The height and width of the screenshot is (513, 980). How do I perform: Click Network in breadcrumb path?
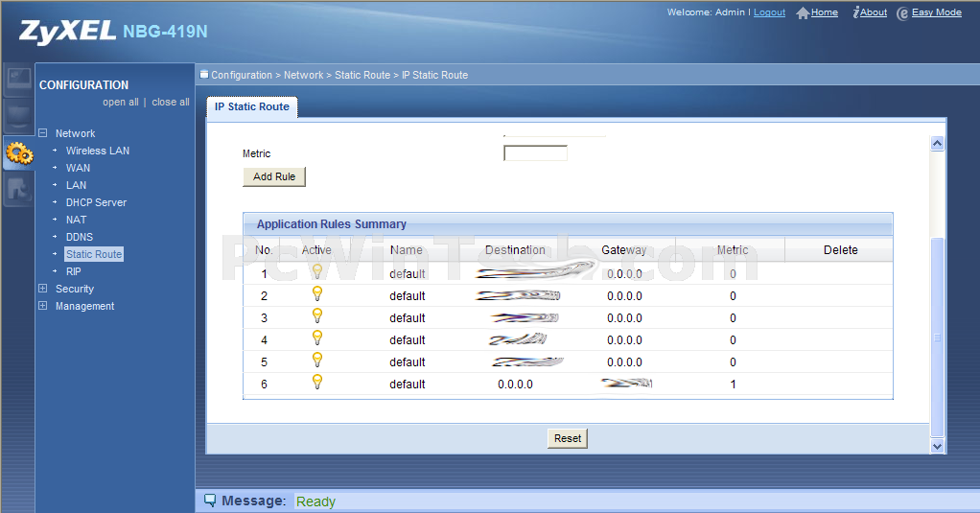pyautogui.click(x=304, y=75)
